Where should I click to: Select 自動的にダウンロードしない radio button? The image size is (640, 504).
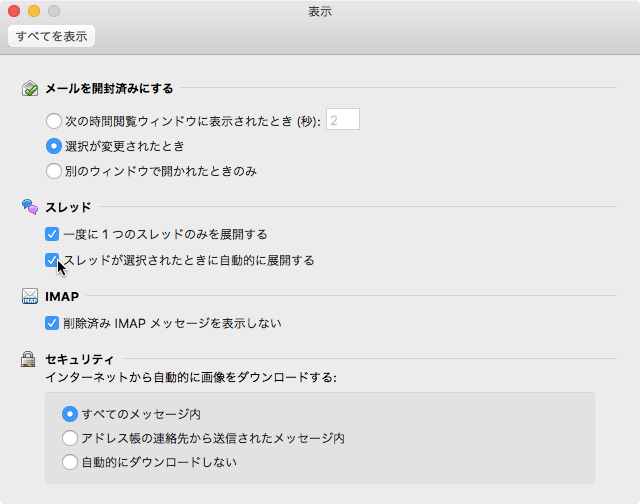(x=70, y=463)
